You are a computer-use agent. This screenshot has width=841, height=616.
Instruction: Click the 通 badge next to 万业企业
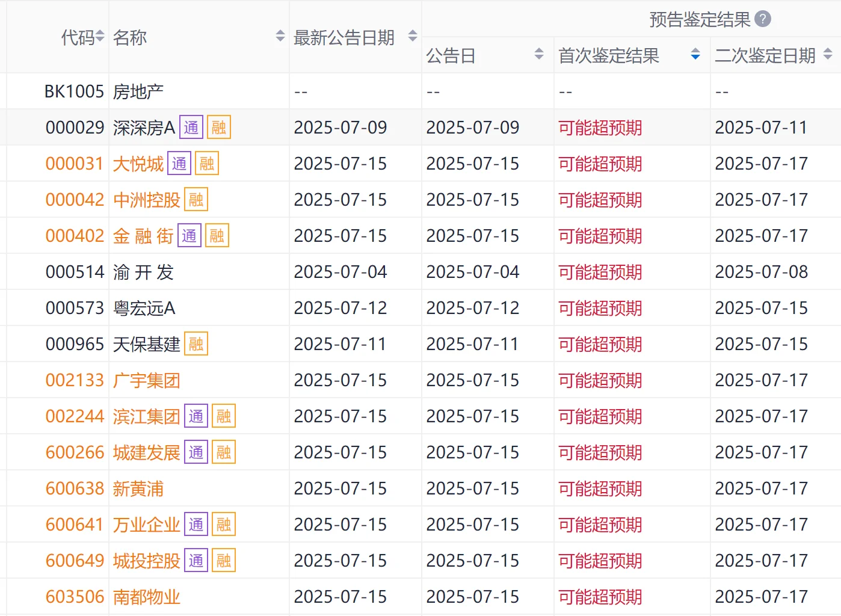[x=196, y=525]
